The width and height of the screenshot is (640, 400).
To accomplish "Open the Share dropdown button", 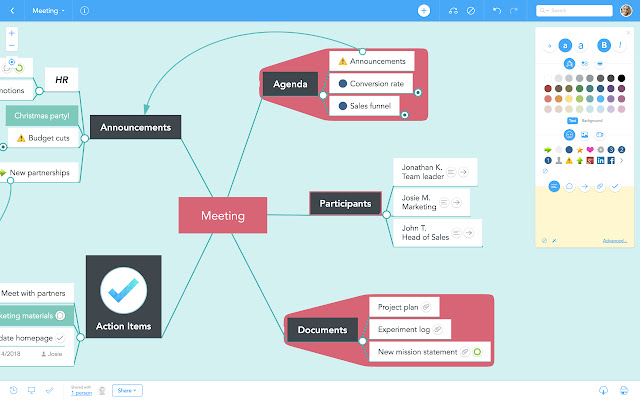I will point(127,390).
